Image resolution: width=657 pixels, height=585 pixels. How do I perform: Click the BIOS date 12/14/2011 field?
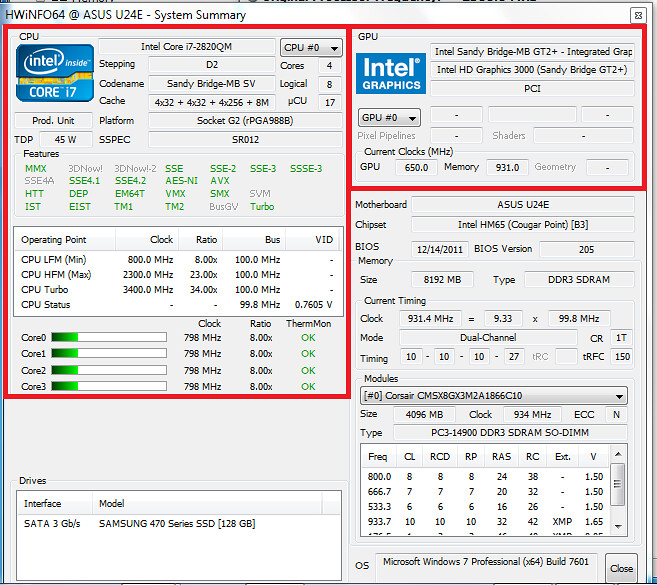click(x=440, y=249)
